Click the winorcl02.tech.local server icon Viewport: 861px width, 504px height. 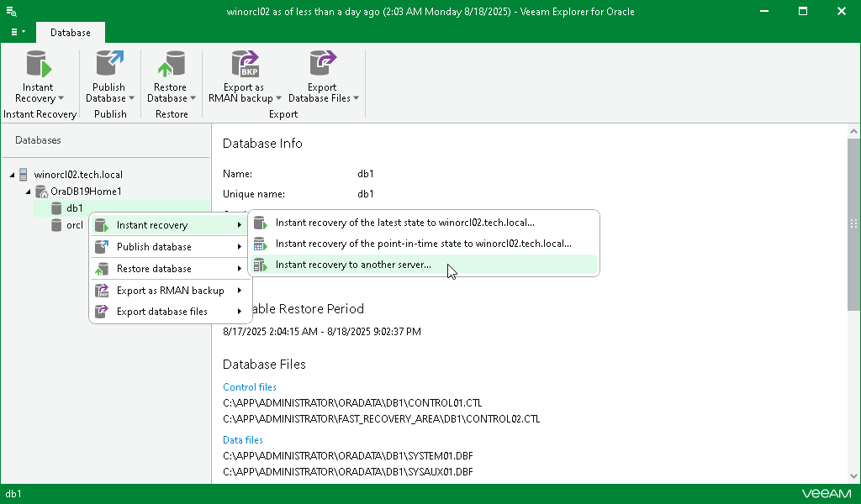coord(24,175)
